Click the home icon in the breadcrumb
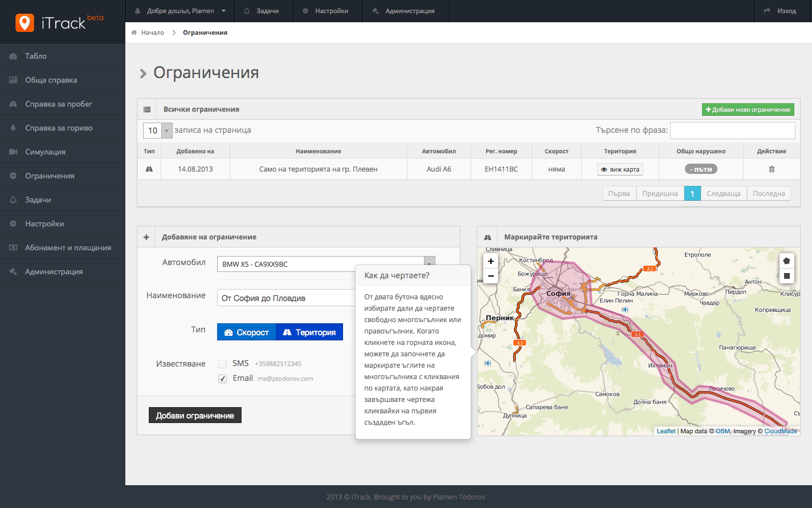Viewport: 812px width, 508px height. tap(134, 32)
